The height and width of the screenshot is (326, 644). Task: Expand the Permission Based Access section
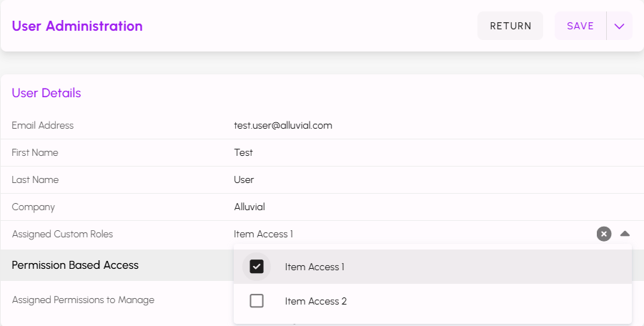pyautogui.click(x=75, y=265)
